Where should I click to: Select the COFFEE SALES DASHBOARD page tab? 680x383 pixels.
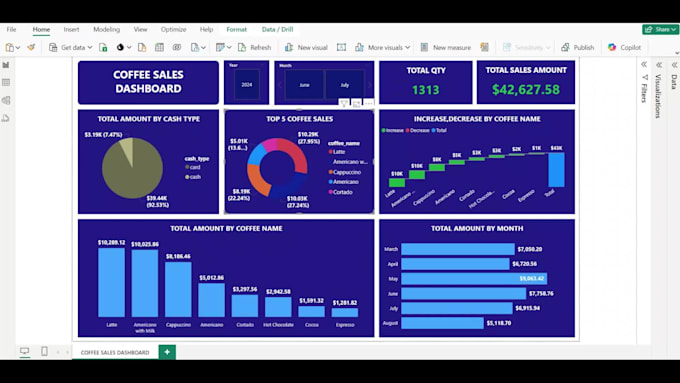[x=115, y=352]
